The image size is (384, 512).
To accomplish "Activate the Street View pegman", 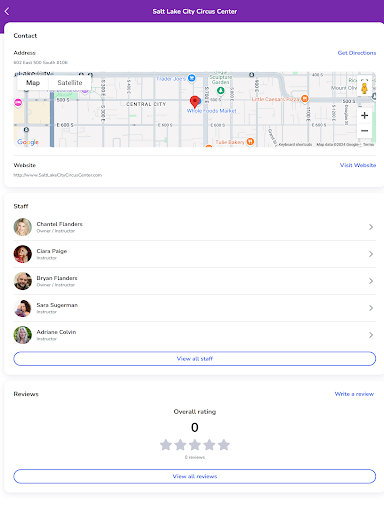I will tap(364, 88).
